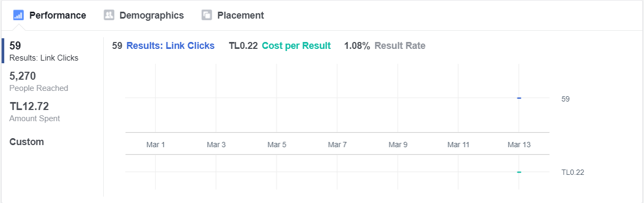Select the Performance tab label

point(57,15)
